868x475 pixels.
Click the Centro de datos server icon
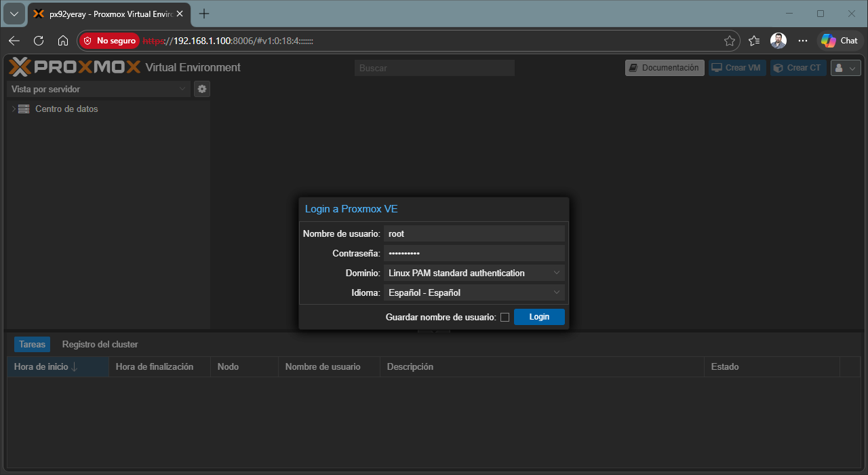(24, 109)
